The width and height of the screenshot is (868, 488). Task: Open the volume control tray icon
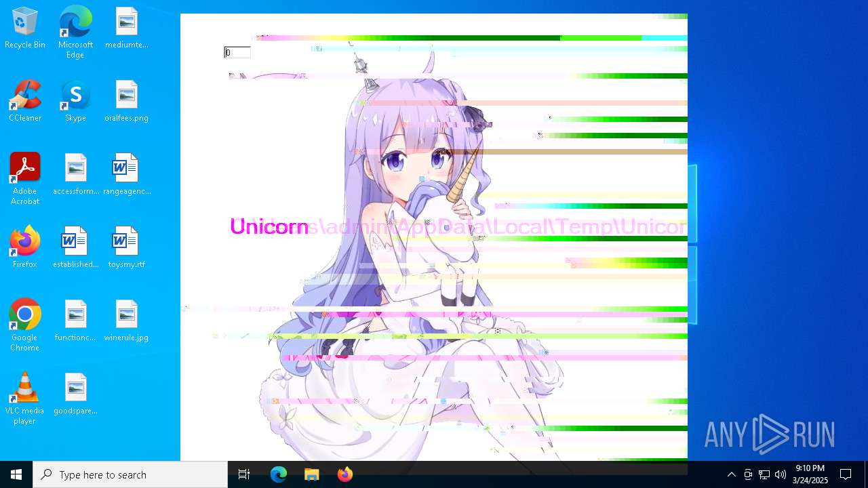[781, 474]
